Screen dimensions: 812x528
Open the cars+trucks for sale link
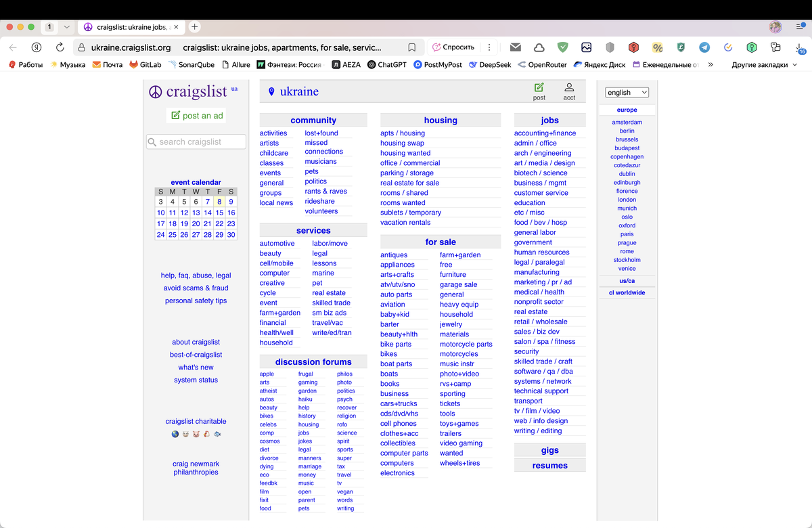pos(399,403)
